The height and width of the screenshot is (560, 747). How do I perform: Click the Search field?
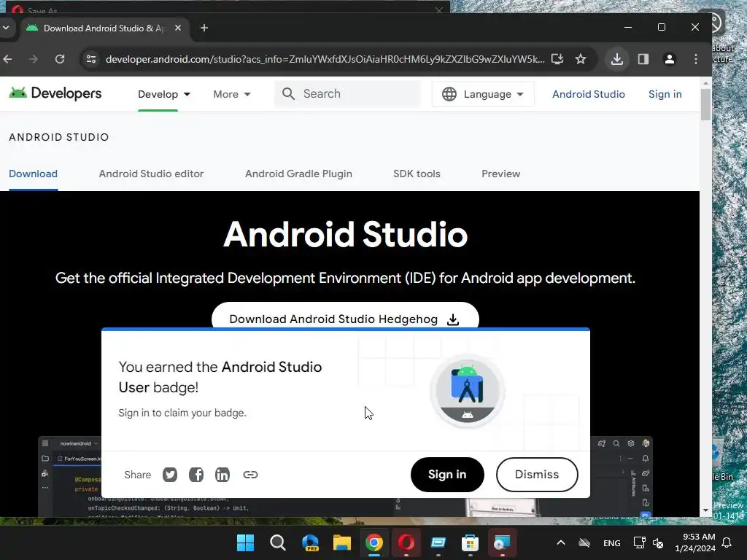(348, 94)
